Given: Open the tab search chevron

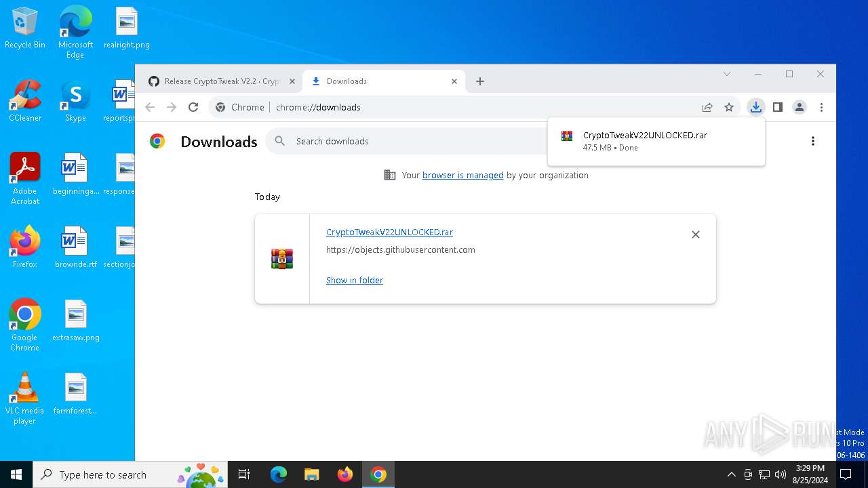Looking at the screenshot, I should (727, 74).
